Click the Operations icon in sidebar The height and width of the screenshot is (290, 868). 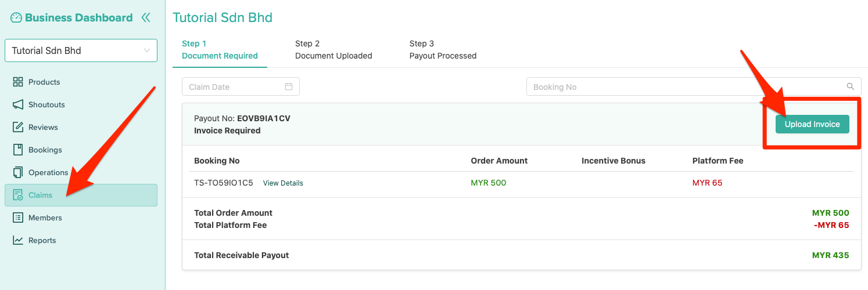click(18, 172)
